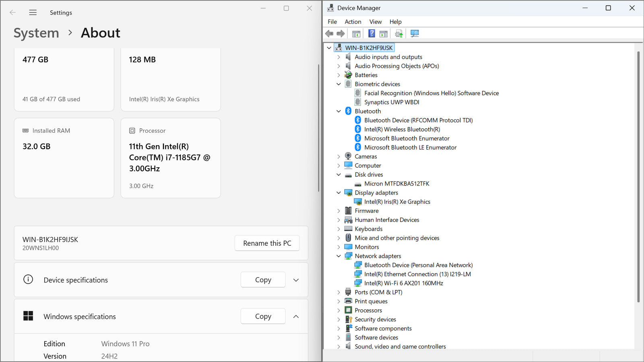Select Microsoft Bluetooth Enumerator entry
This screenshot has width=644, height=362.
[x=407, y=138]
